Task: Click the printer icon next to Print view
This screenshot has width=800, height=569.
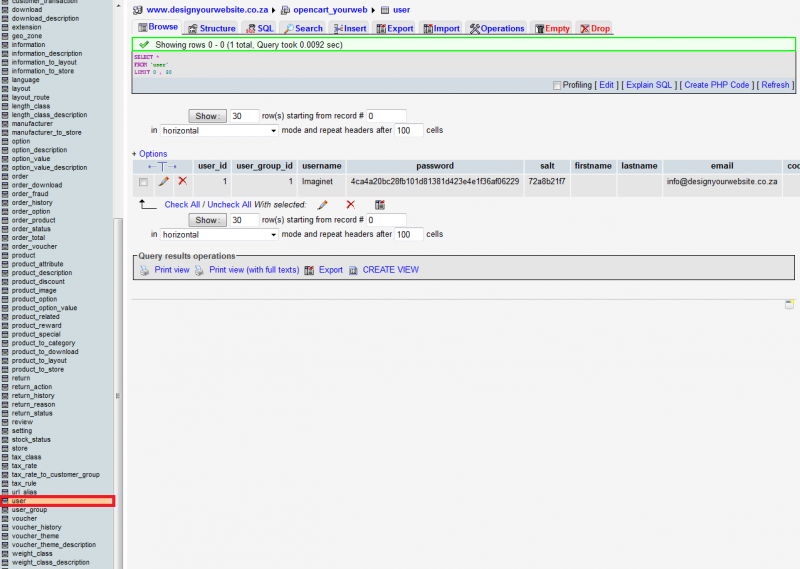Action: click(145, 270)
